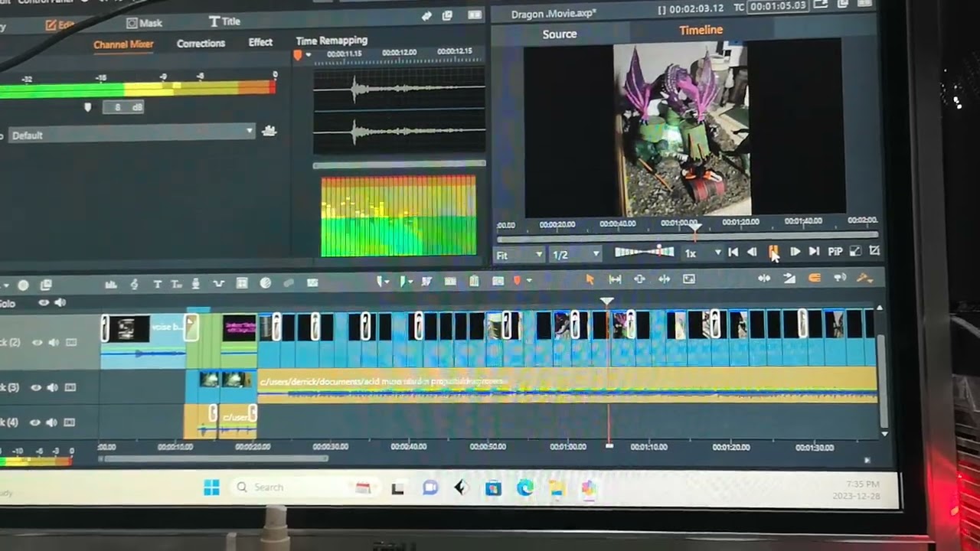Open the Mask panel button
980x551 pixels.
144,23
